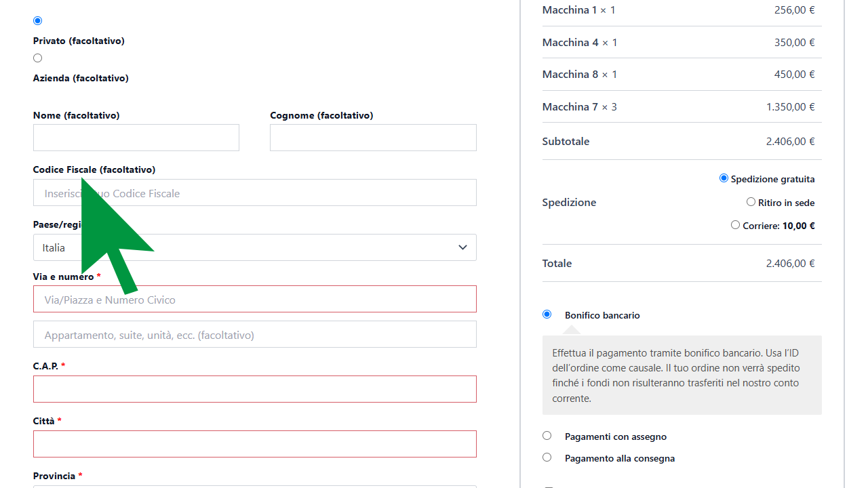868x488 pixels.
Task: Click the Macchina 7 order line
Action: [570, 106]
